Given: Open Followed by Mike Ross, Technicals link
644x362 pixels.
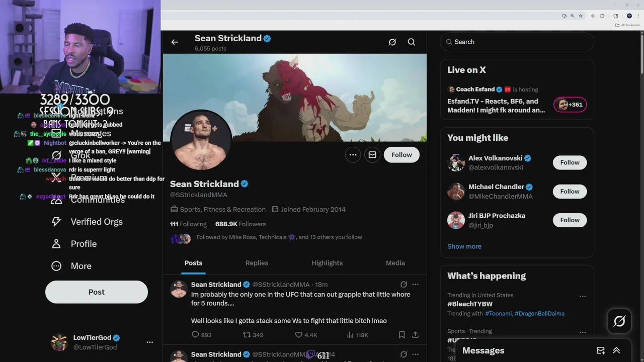Looking at the screenshot, I should point(279,237).
